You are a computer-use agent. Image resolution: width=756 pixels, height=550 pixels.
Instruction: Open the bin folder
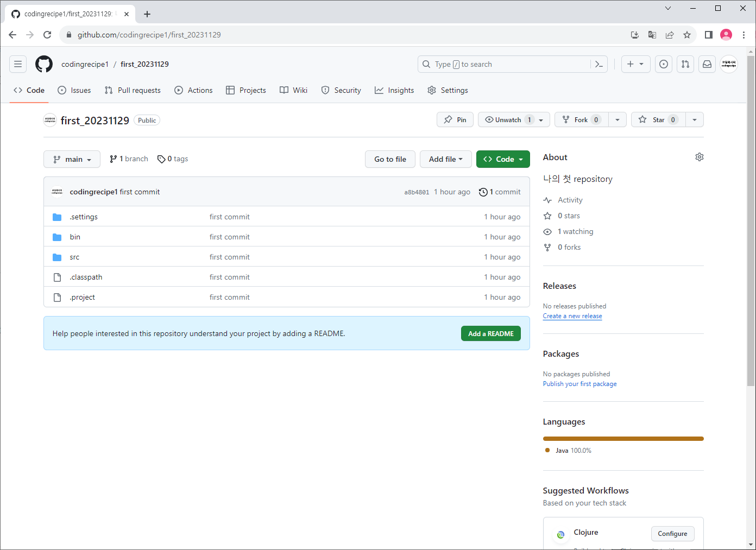[x=75, y=237]
